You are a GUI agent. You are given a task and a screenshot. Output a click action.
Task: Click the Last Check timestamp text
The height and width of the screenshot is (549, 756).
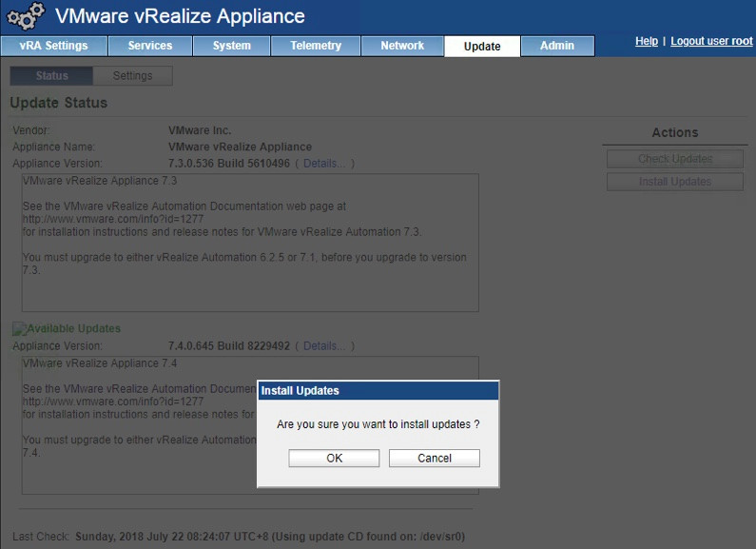tap(270, 537)
